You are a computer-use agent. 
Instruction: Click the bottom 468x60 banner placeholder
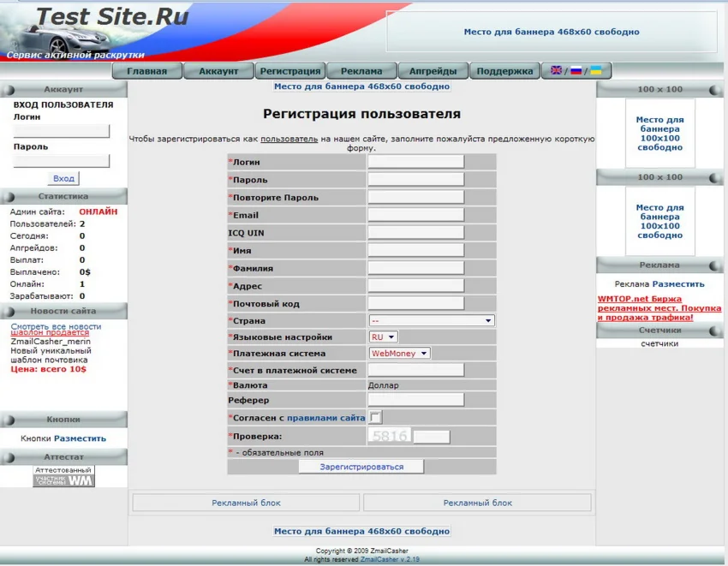coord(361,531)
